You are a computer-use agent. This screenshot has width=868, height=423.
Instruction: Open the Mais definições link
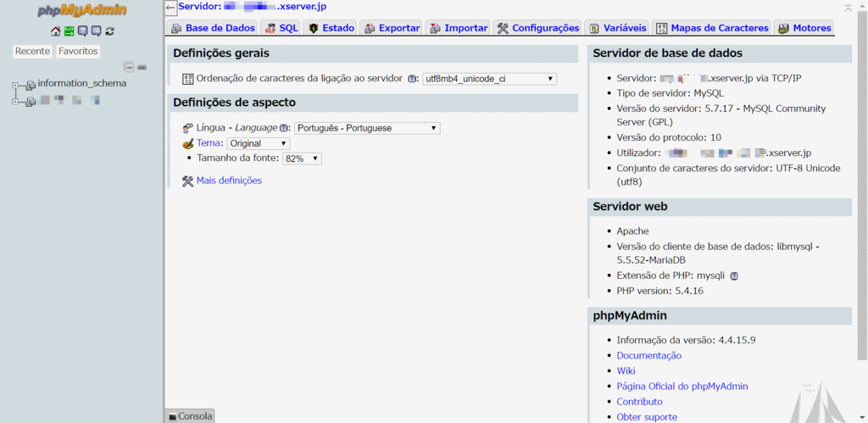pyautogui.click(x=229, y=181)
